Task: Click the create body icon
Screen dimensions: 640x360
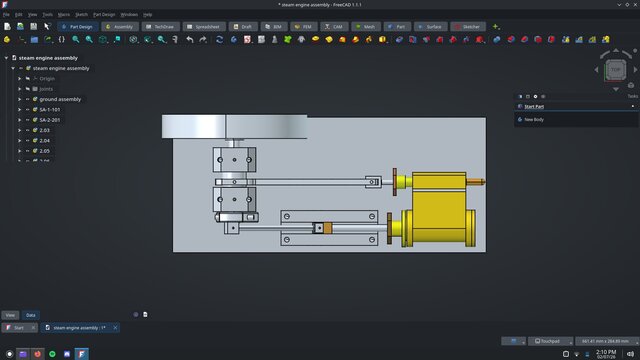Action: [234, 40]
